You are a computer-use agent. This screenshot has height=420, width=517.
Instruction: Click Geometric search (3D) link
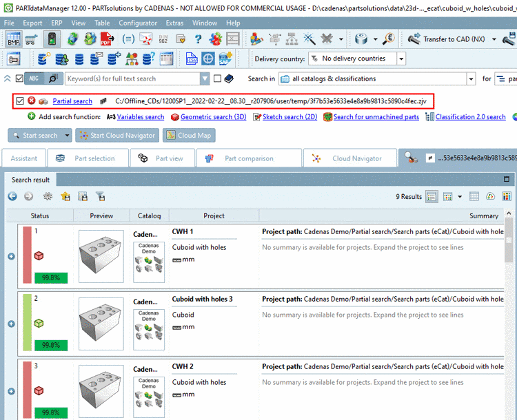(213, 117)
